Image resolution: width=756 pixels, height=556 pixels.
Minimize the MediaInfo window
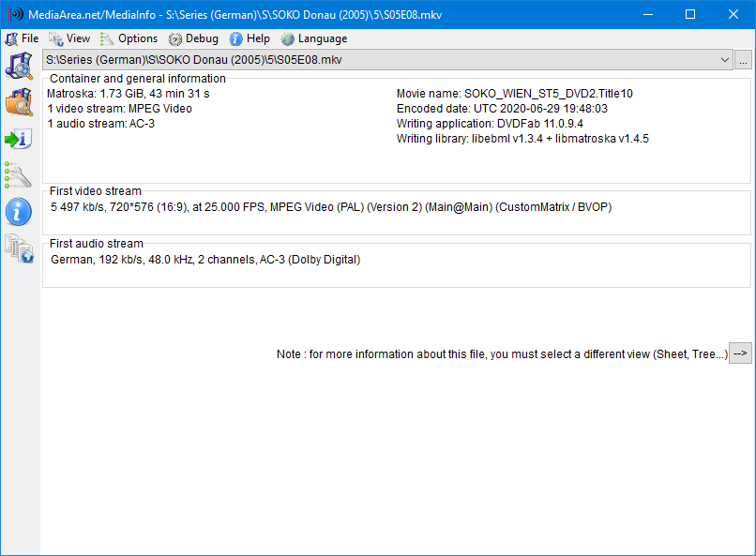point(648,14)
